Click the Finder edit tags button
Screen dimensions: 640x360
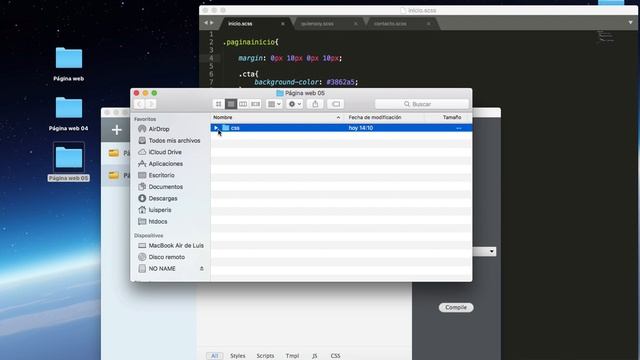336,104
